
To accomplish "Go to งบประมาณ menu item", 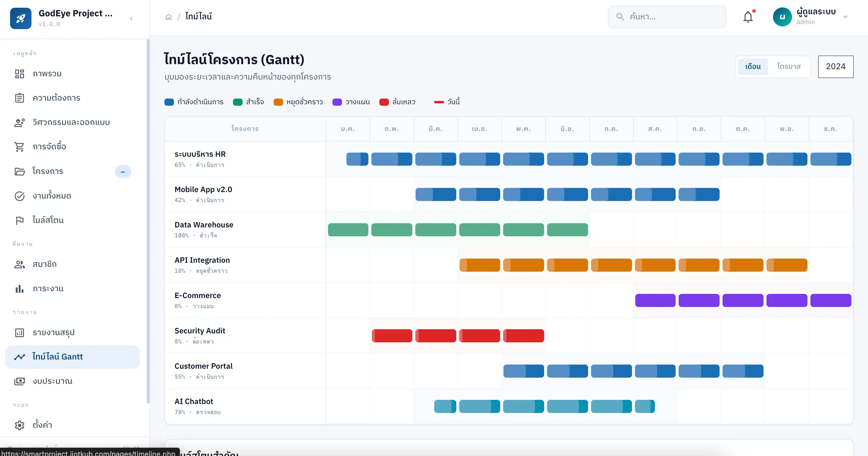I will (x=72, y=381).
